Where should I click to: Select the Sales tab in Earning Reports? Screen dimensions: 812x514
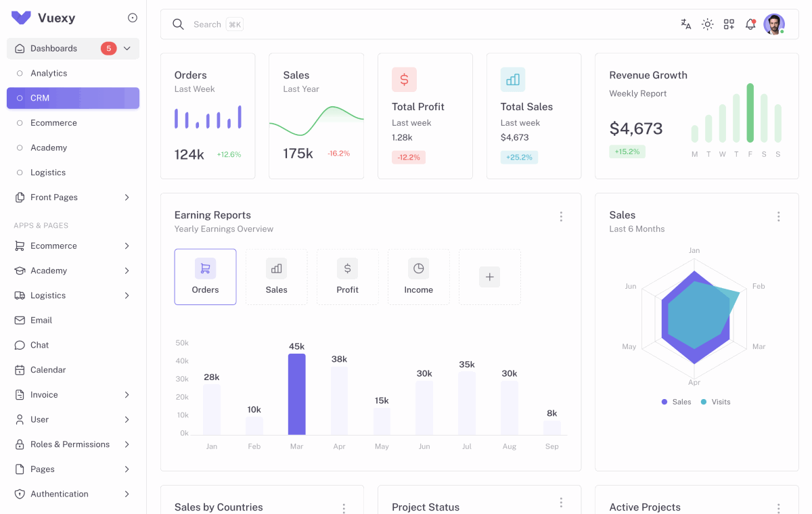tap(276, 277)
